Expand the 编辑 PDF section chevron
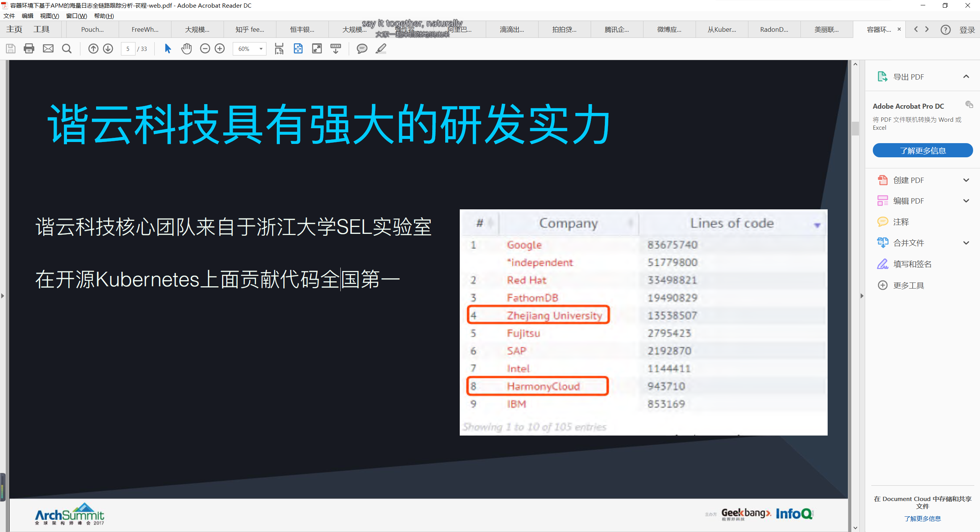 point(966,201)
